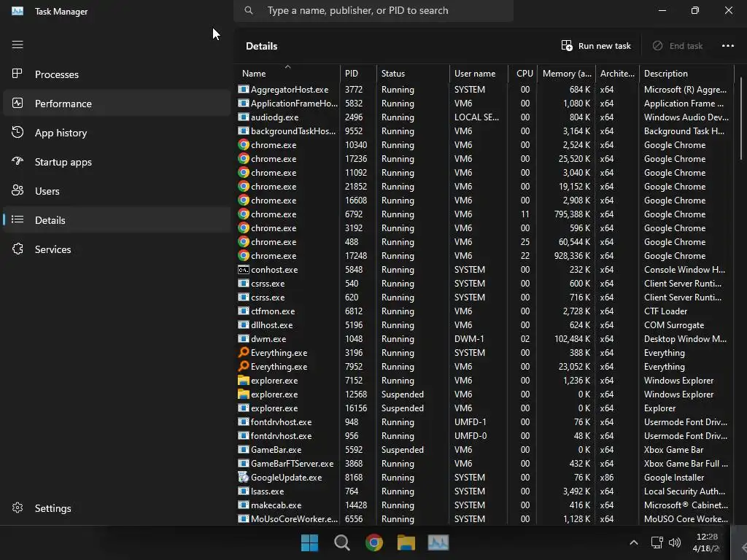Go to the Services page
The height and width of the screenshot is (560, 747).
coord(117,249)
